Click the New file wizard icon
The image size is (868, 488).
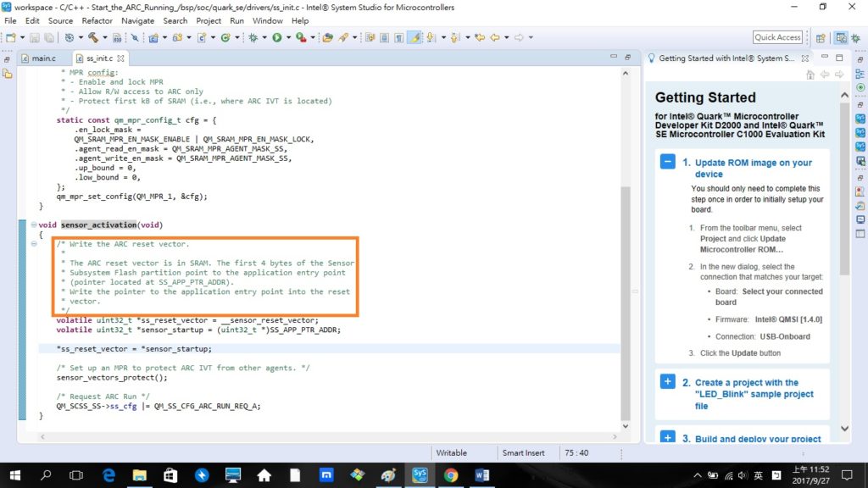click(10, 37)
